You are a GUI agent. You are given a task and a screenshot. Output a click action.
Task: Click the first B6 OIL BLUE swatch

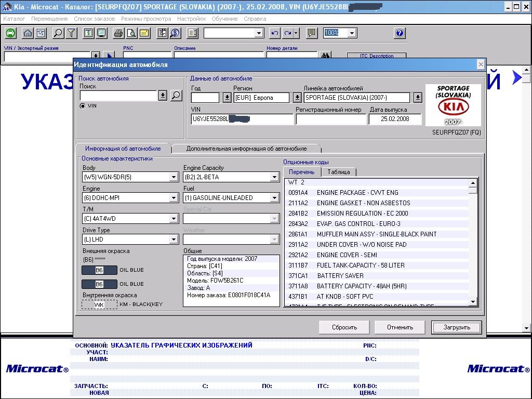(99, 270)
